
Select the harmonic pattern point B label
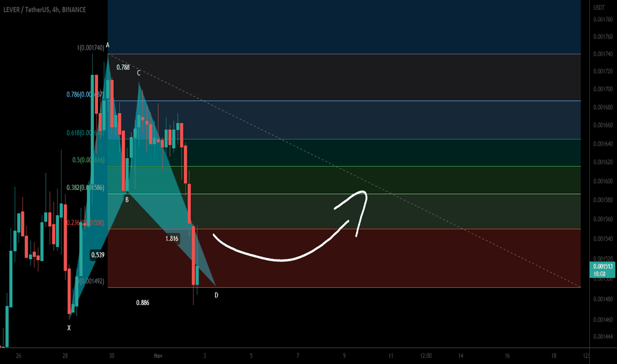tap(126, 200)
